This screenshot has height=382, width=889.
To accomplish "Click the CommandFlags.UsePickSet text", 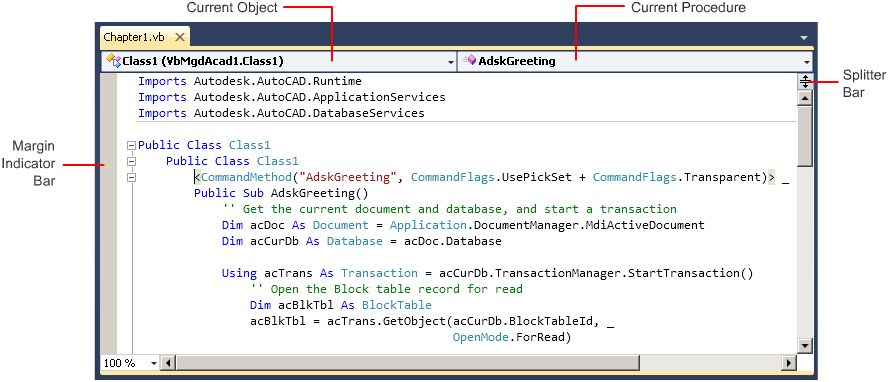I will pyautogui.click(x=491, y=177).
